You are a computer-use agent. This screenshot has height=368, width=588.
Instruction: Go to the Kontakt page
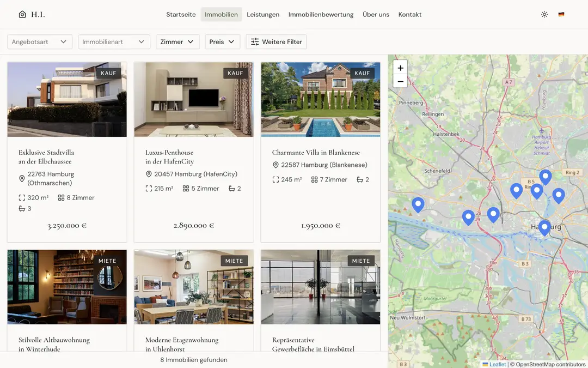(409, 14)
